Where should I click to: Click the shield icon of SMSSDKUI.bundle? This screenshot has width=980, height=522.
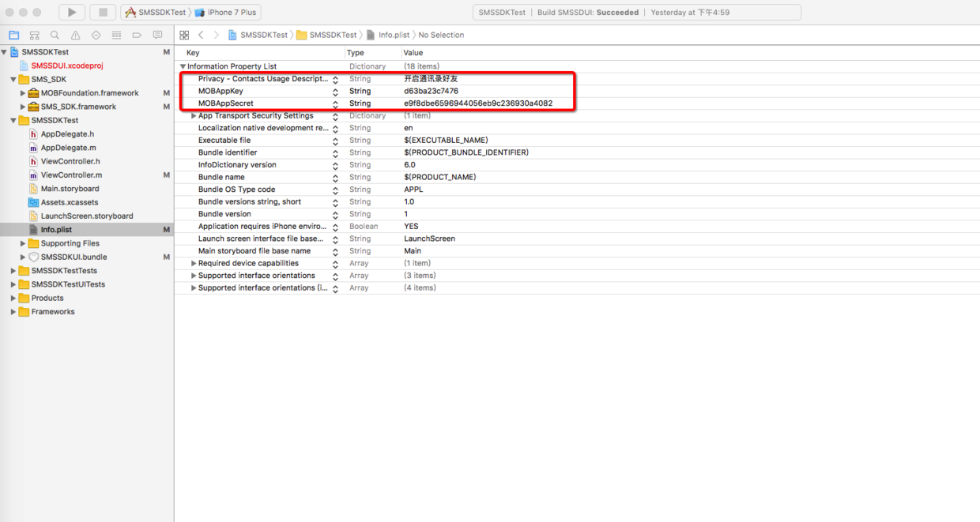click(33, 257)
